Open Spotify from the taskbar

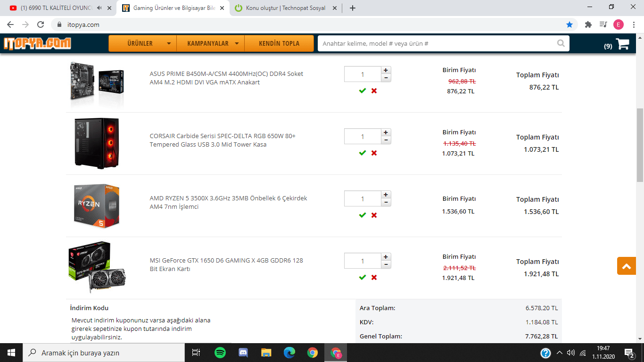[220, 353]
